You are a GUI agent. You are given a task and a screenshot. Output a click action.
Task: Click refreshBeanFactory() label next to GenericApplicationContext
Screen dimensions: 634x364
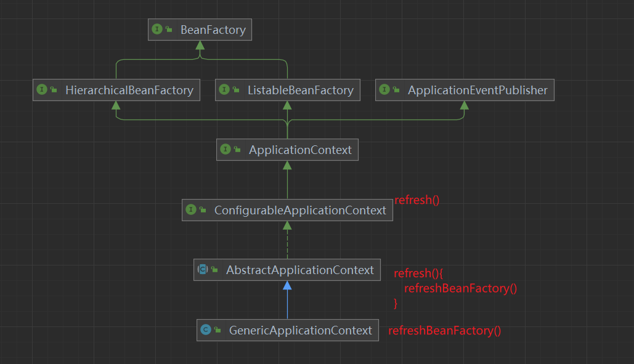(445, 331)
